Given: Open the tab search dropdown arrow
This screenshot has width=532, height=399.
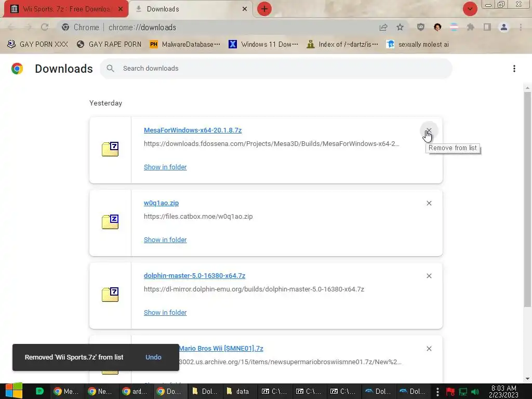Looking at the screenshot, I should click(470, 9).
